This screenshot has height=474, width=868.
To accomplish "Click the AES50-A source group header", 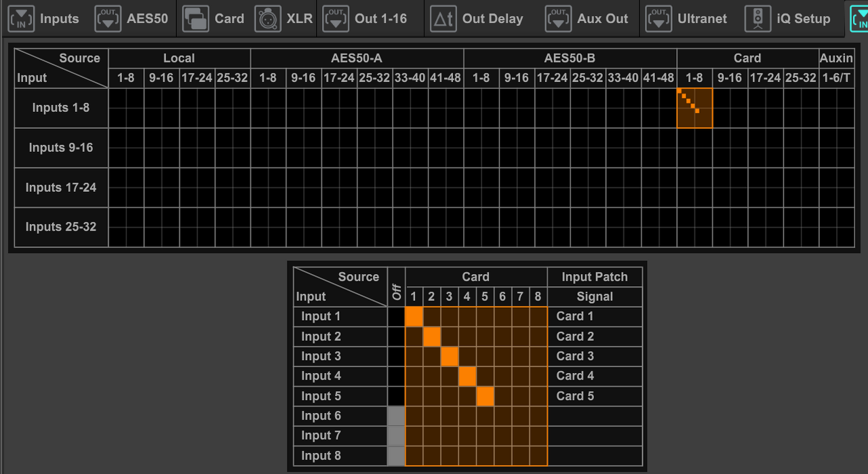I will 357,58.
